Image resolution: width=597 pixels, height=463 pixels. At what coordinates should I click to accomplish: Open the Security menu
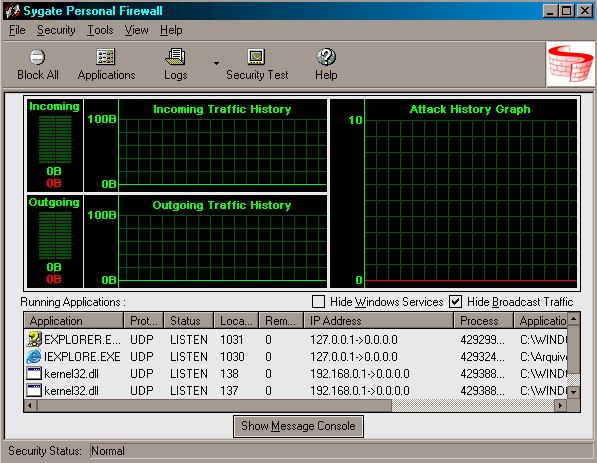56,30
